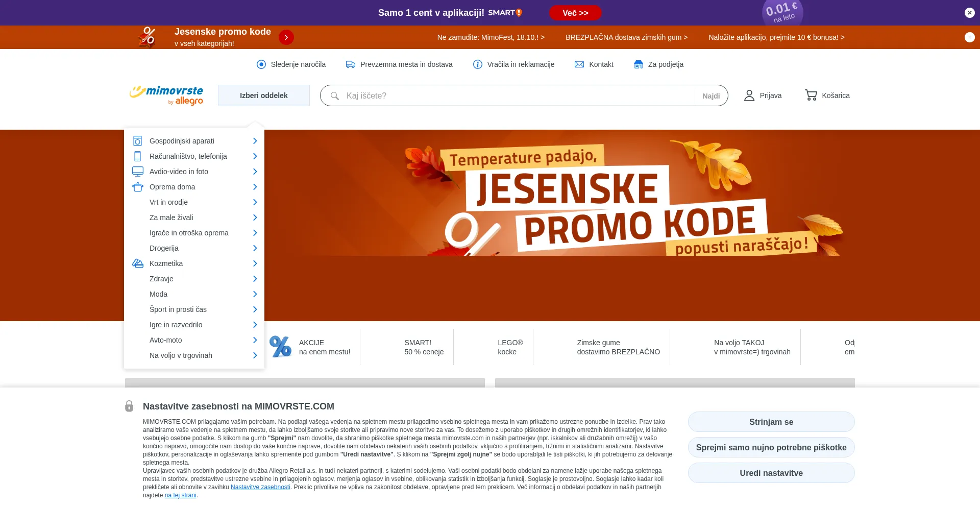Viewport: 980px width, 507px height.
Task: Expand Gospodinjski aparati category chevron
Action: pyautogui.click(x=255, y=141)
